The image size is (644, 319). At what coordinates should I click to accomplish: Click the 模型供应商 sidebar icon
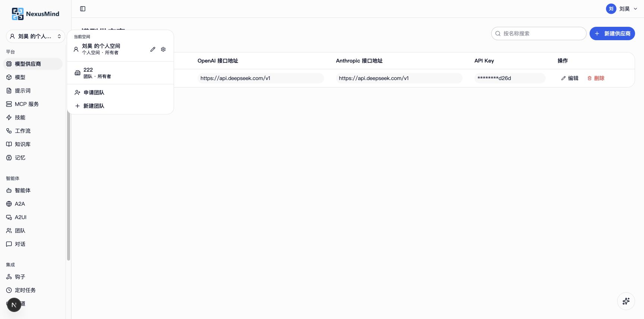pos(9,64)
